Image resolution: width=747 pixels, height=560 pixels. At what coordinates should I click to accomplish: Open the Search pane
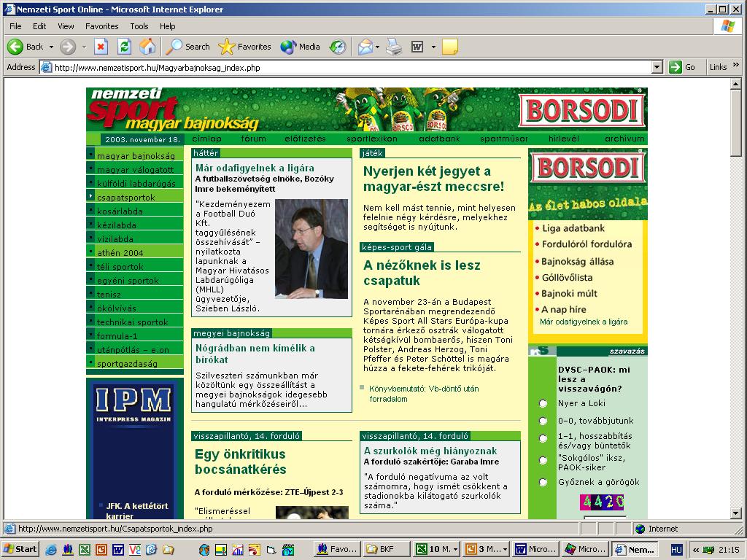pos(187,47)
